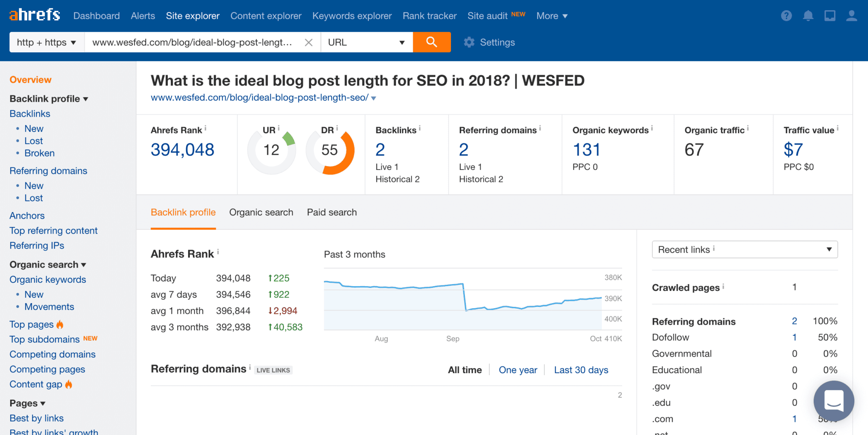Open the help question mark icon

(786, 16)
